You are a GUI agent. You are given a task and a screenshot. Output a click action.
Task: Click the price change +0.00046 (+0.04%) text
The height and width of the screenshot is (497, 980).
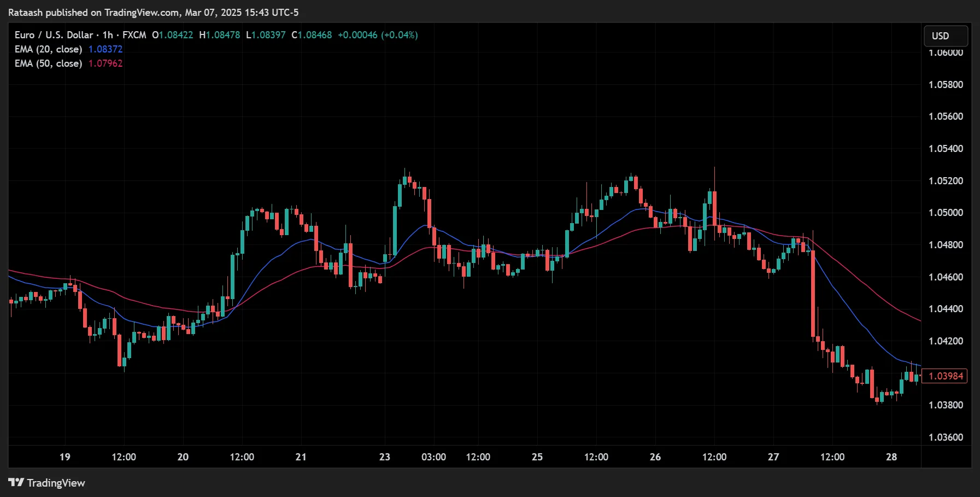pos(378,35)
